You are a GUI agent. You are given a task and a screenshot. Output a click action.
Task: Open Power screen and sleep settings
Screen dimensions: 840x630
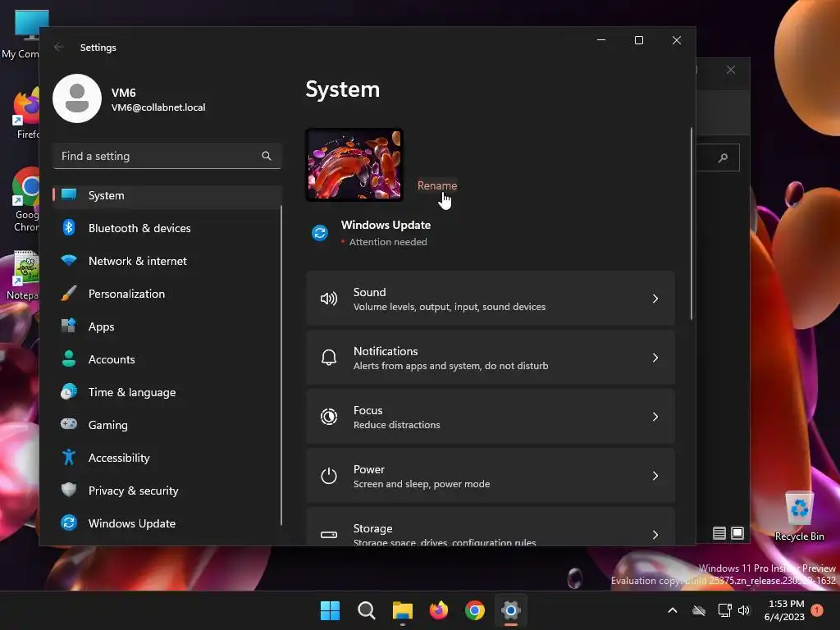click(x=491, y=476)
